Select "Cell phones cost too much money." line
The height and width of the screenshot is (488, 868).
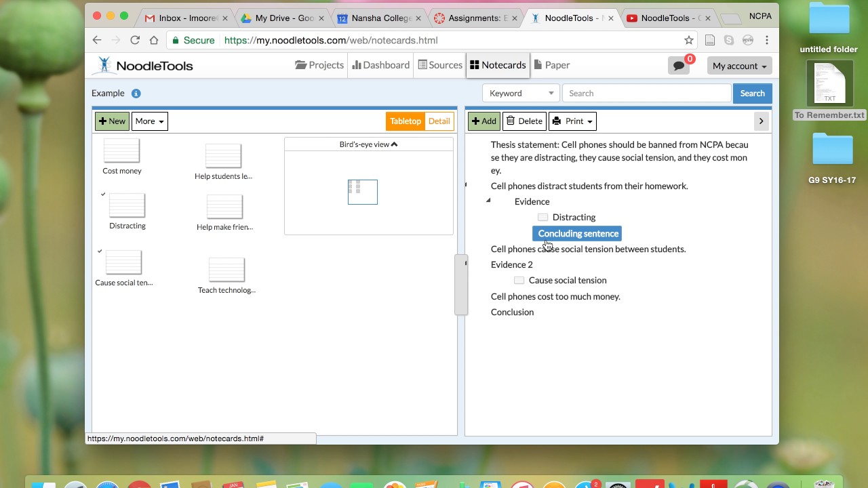(555, 297)
